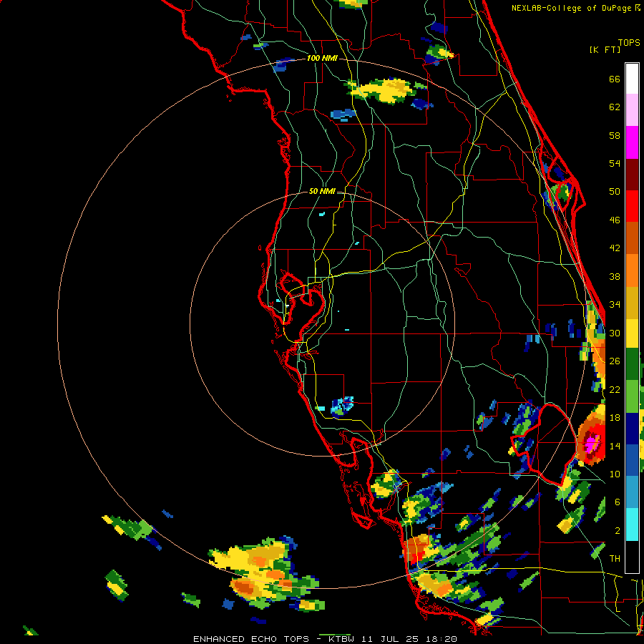Click the 14 legend value

[615, 446]
